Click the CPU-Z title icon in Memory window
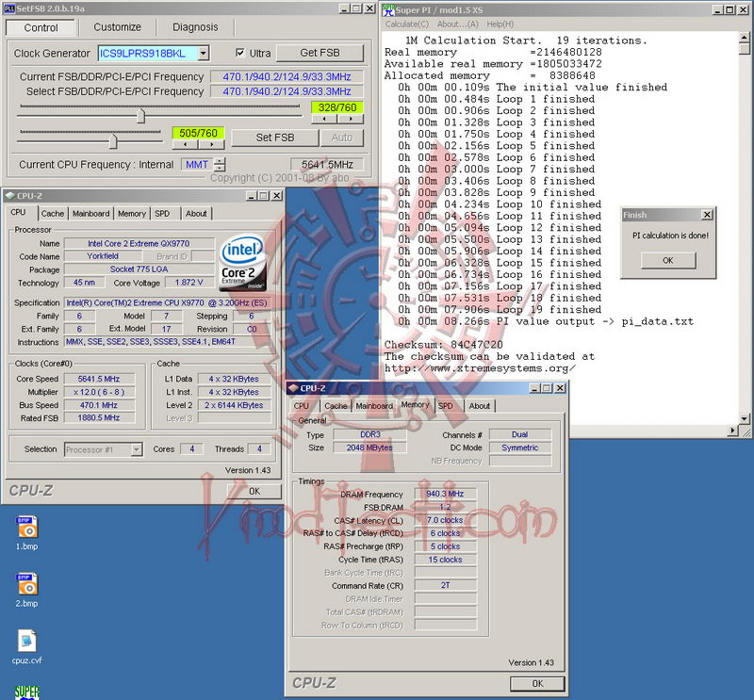Image resolution: width=754 pixels, height=700 pixels. pyautogui.click(x=293, y=388)
